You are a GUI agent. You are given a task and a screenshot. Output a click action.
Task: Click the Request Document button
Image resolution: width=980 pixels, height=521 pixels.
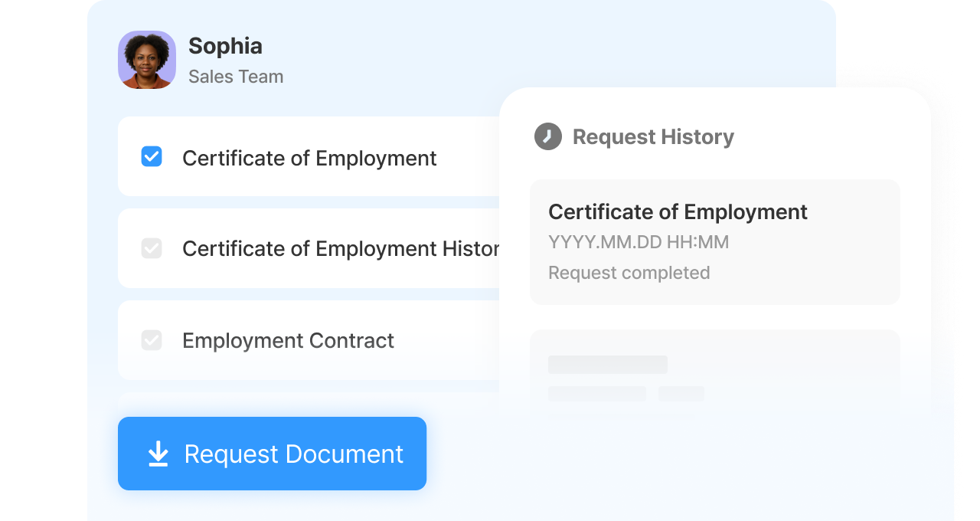(x=272, y=454)
